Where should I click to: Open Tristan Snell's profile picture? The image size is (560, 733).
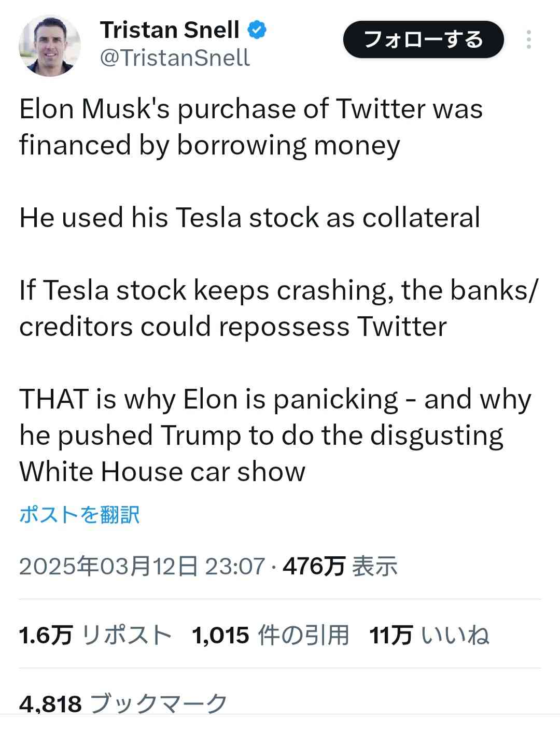pyautogui.click(x=50, y=45)
